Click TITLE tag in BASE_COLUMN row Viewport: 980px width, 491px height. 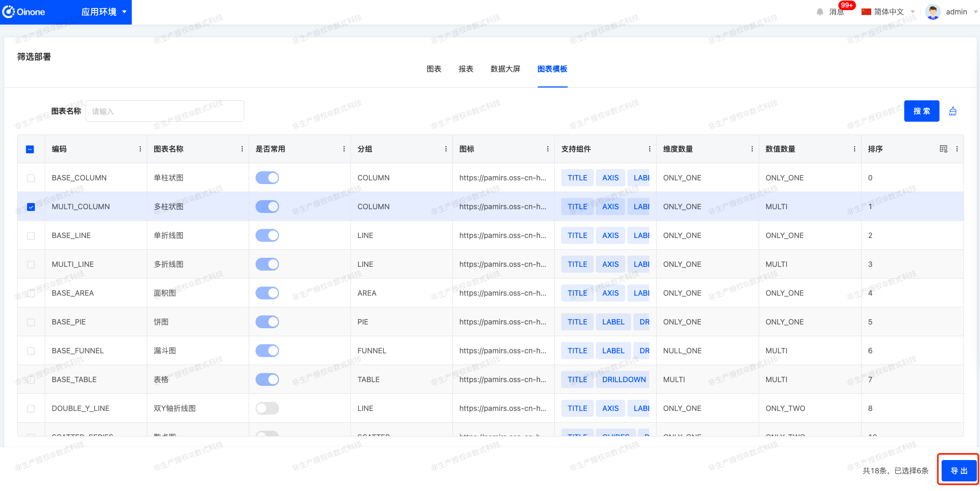577,178
